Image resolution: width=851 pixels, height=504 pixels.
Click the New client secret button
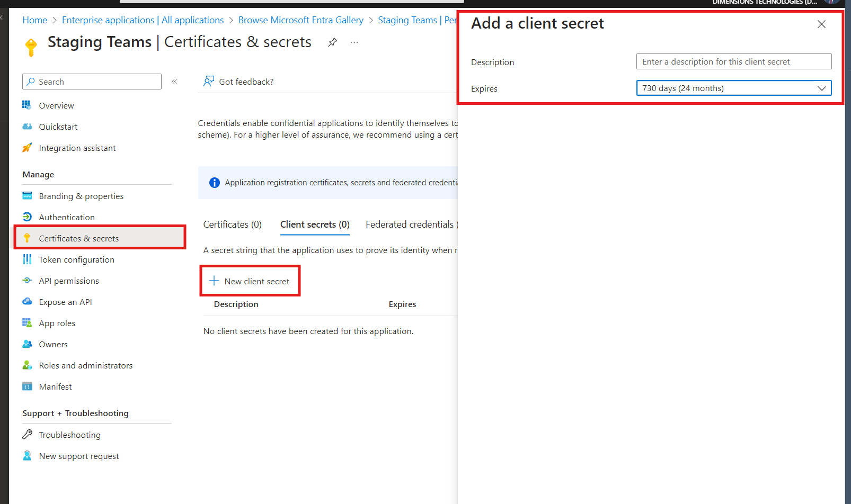250,281
